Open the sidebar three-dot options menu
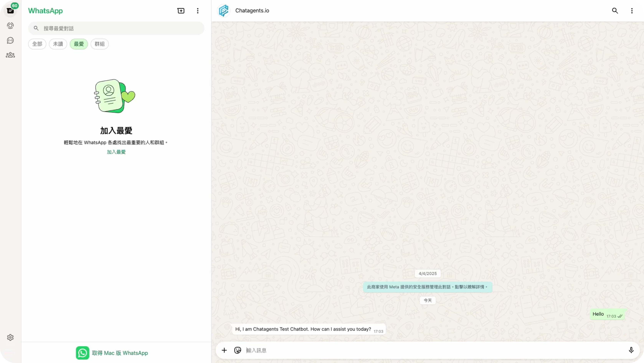 [197, 11]
